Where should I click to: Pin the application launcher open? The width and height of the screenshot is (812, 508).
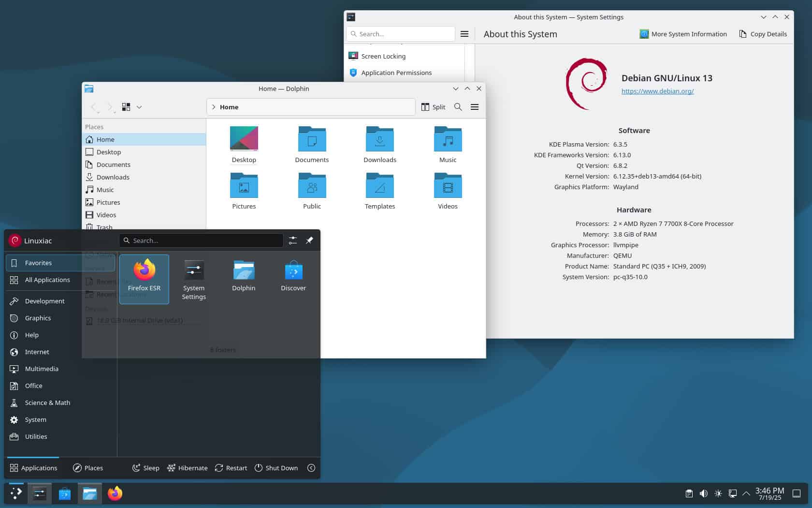pos(309,240)
